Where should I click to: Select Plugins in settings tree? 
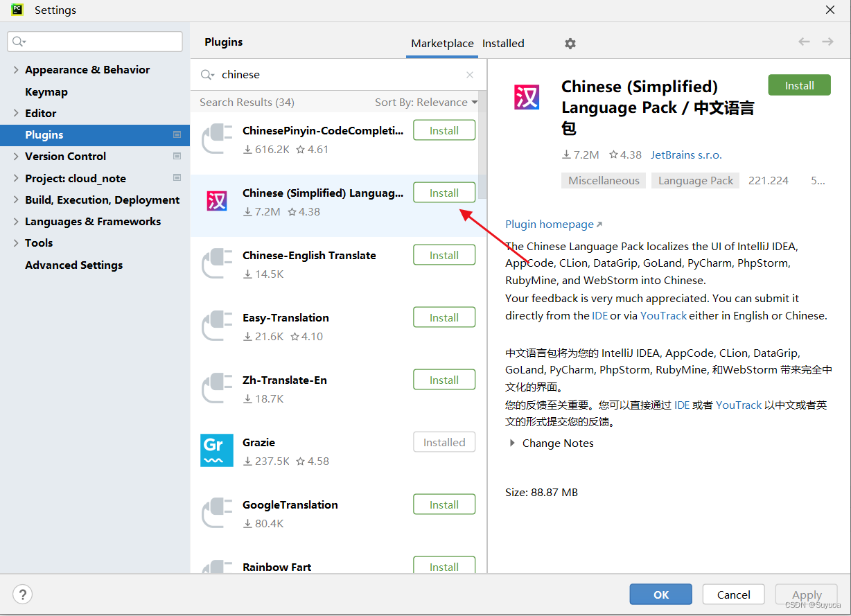pyautogui.click(x=95, y=134)
